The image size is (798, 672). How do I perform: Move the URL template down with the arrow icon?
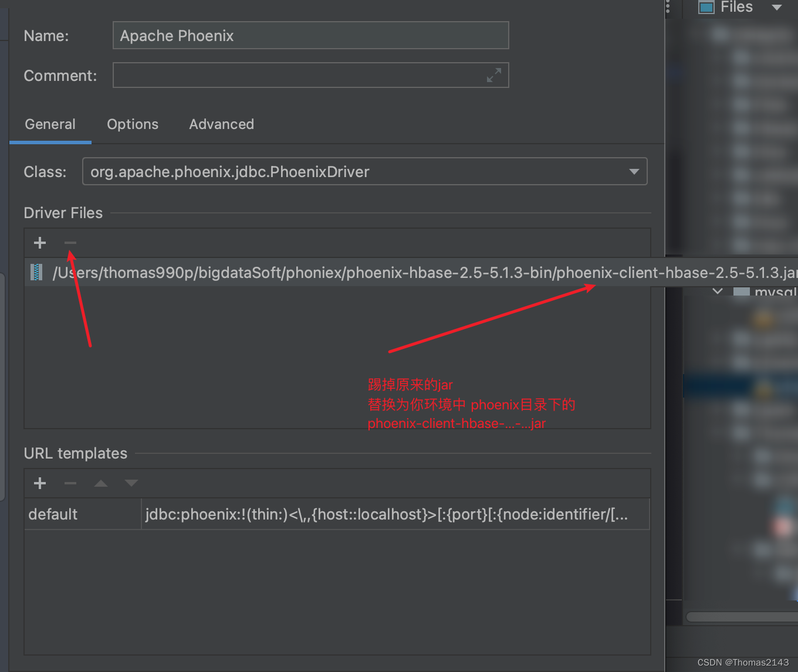tap(131, 483)
